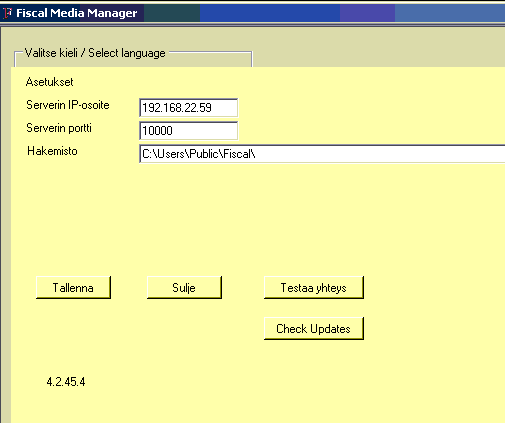Click the Fiscal Media Manager window title
Viewport: 505px width, 423px height.
(x=77, y=13)
